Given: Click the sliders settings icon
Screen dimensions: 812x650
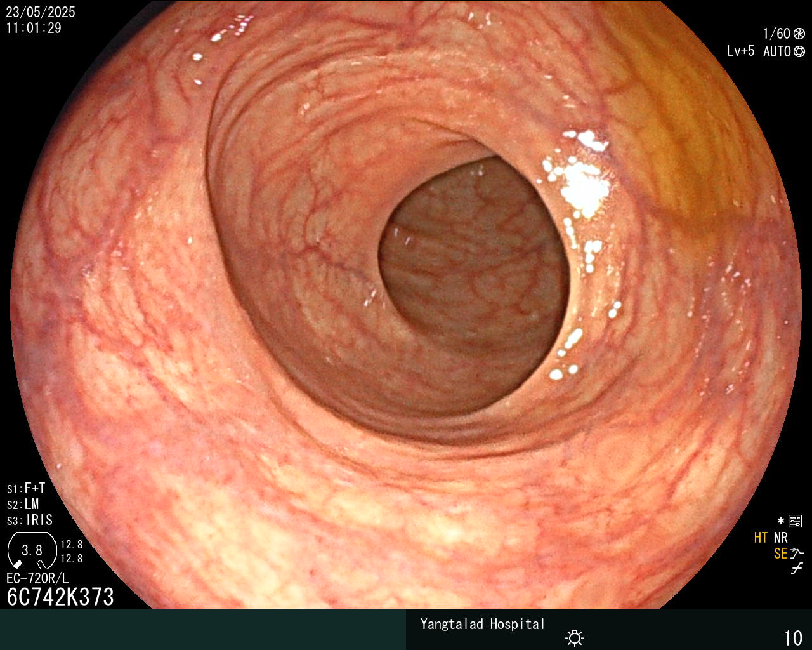Looking at the screenshot, I should point(795,521).
